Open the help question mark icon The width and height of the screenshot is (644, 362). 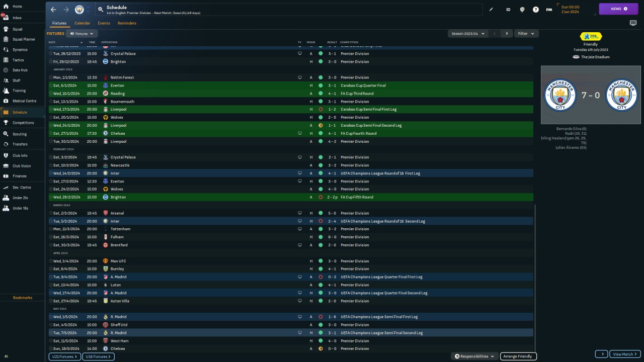(x=536, y=10)
